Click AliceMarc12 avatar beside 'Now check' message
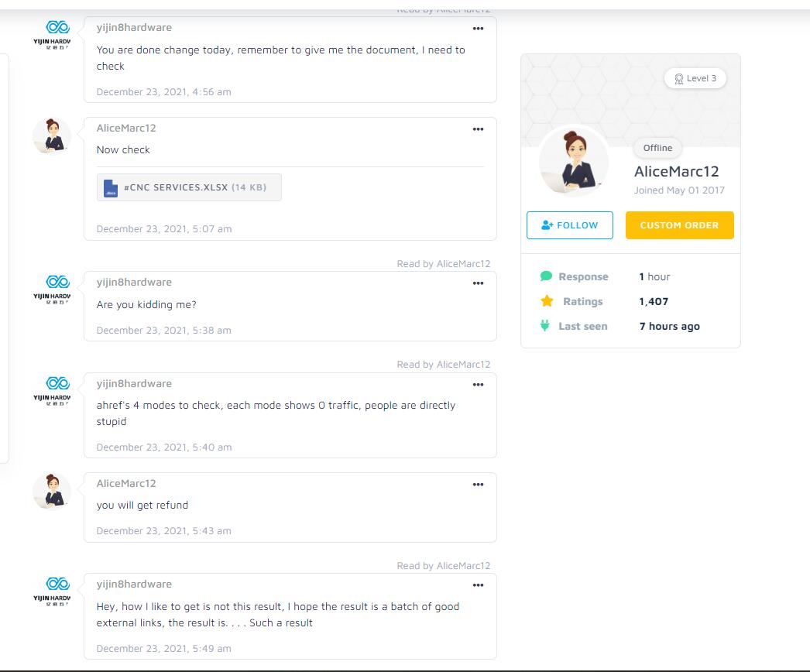This screenshot has height=672, width=810. click(x=52, y=136)
